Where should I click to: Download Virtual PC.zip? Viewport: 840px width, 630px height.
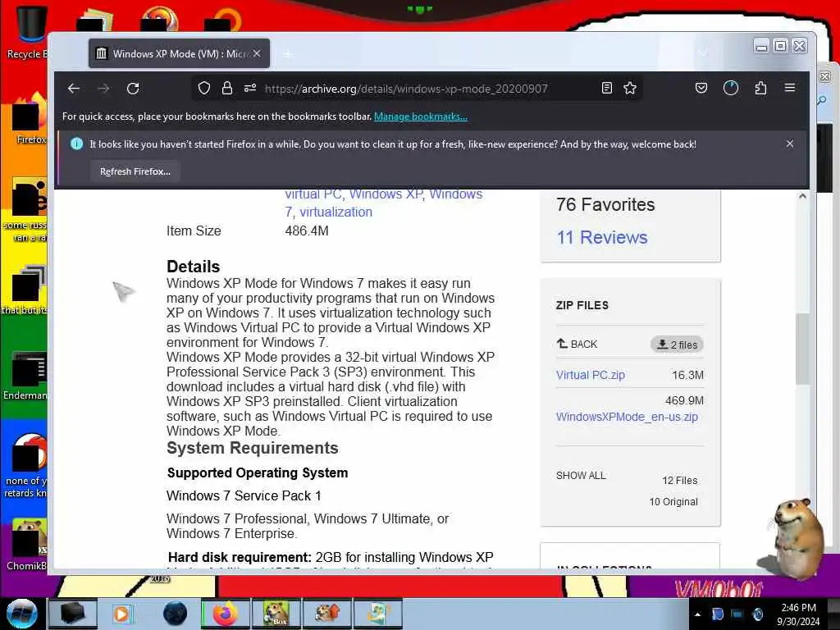[591, 375]
